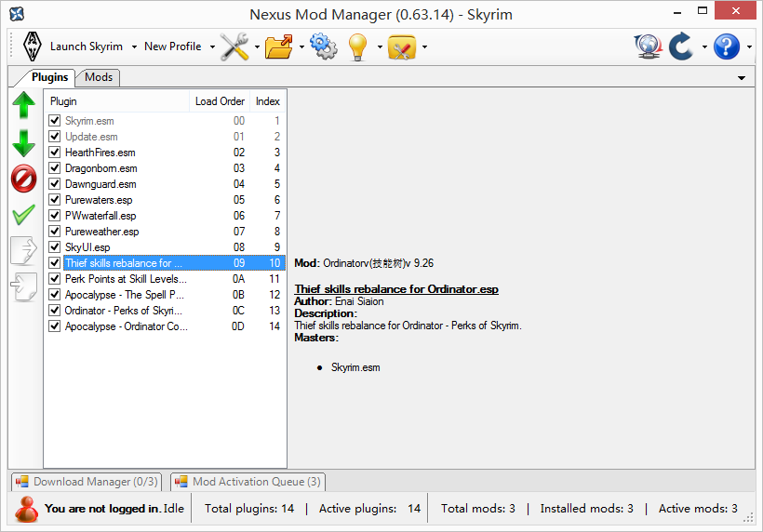Toggle the HearthFires.esm checkbox
This screenshot has width=763, height=532.
[x=55, y=153]
